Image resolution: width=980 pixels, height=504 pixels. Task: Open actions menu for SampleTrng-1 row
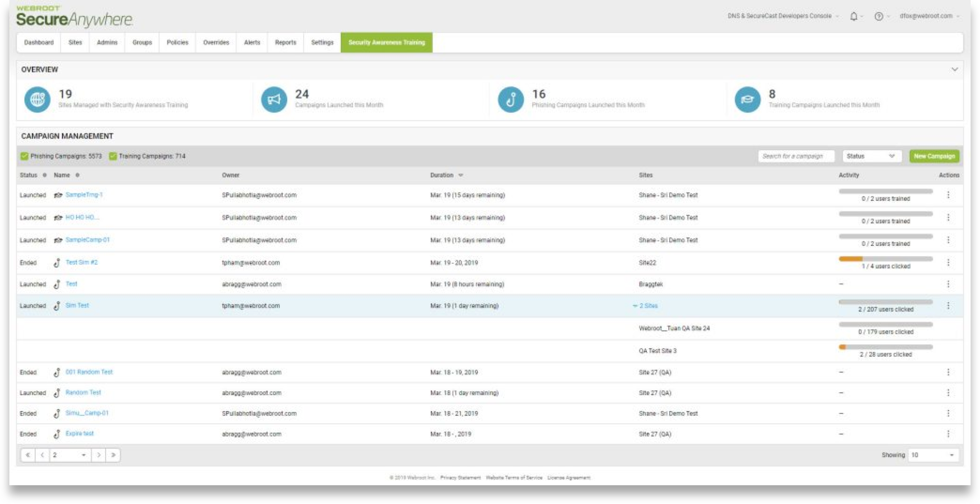[948, 195]
